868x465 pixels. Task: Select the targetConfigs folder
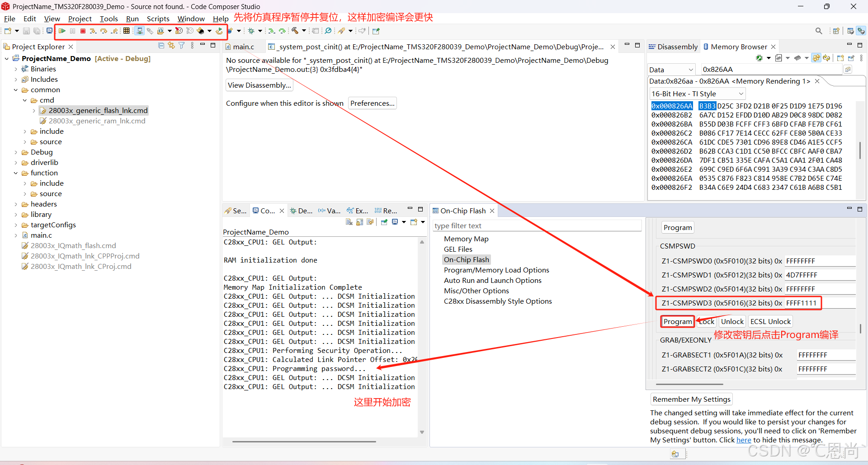point(48,225)
